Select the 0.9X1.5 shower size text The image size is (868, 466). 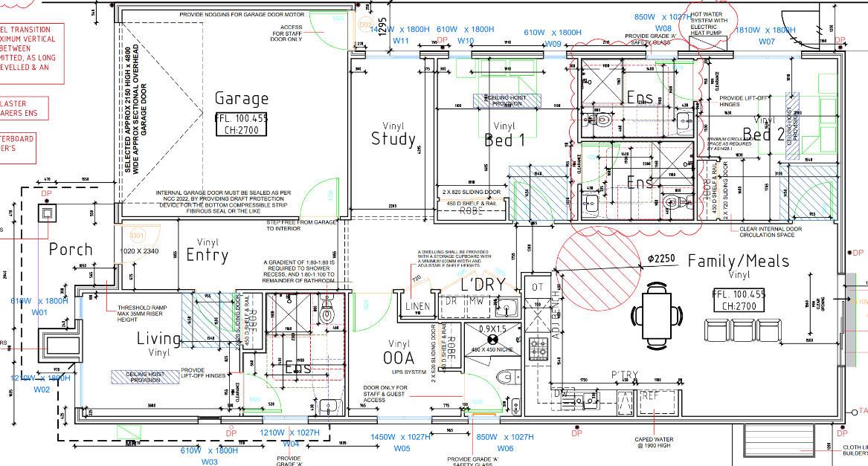[492, 329]
